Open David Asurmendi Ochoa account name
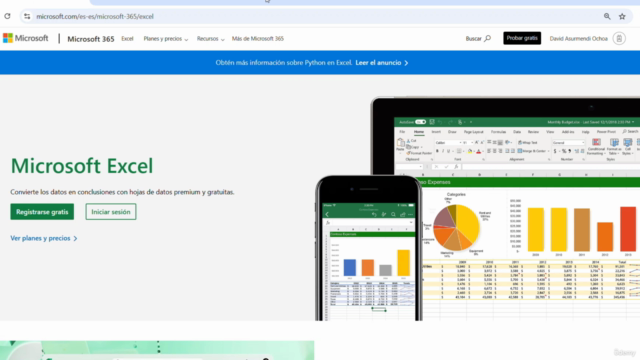The image size is (640, 360). tap(578, 38)
